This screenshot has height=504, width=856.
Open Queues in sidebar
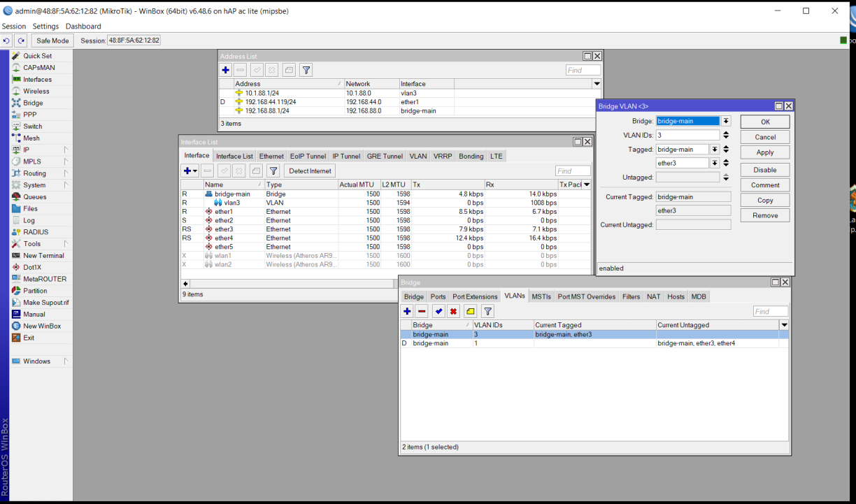(34, 197)
